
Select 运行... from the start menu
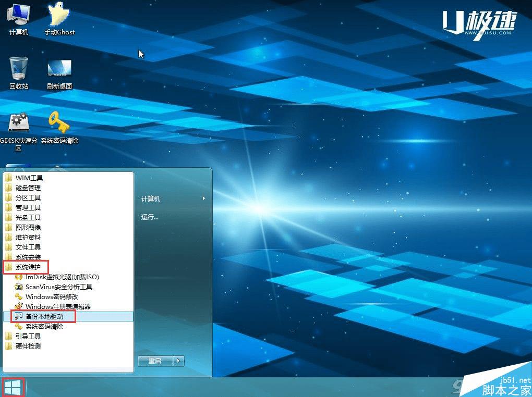(150, 217)
